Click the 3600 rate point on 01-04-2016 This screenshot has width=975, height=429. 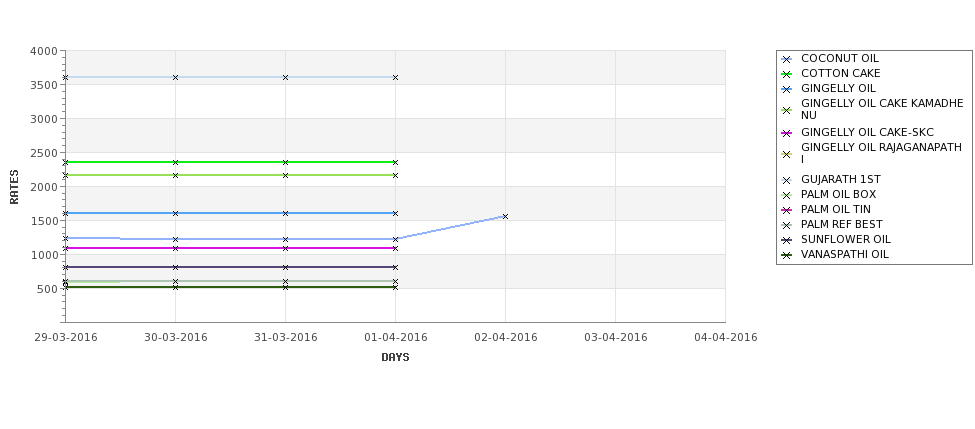click(395, 78)
